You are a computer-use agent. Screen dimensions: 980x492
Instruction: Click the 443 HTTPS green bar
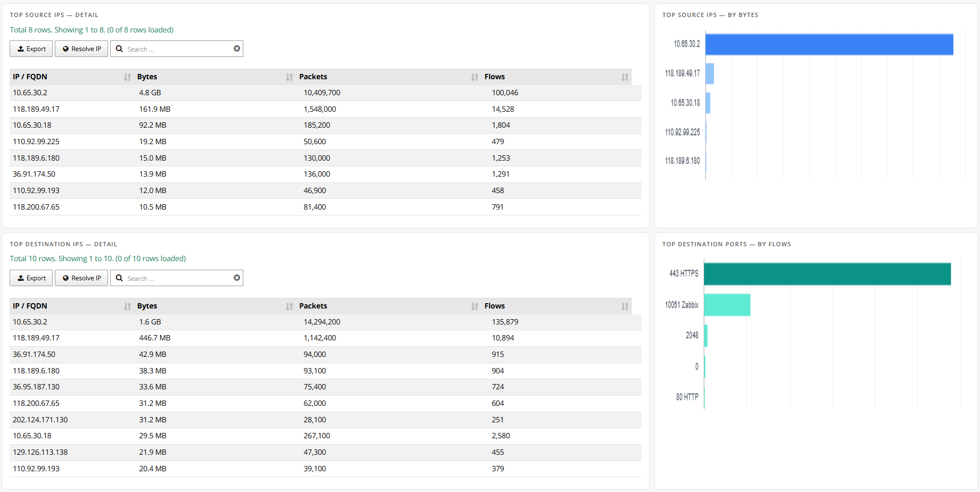coord(827,274)
